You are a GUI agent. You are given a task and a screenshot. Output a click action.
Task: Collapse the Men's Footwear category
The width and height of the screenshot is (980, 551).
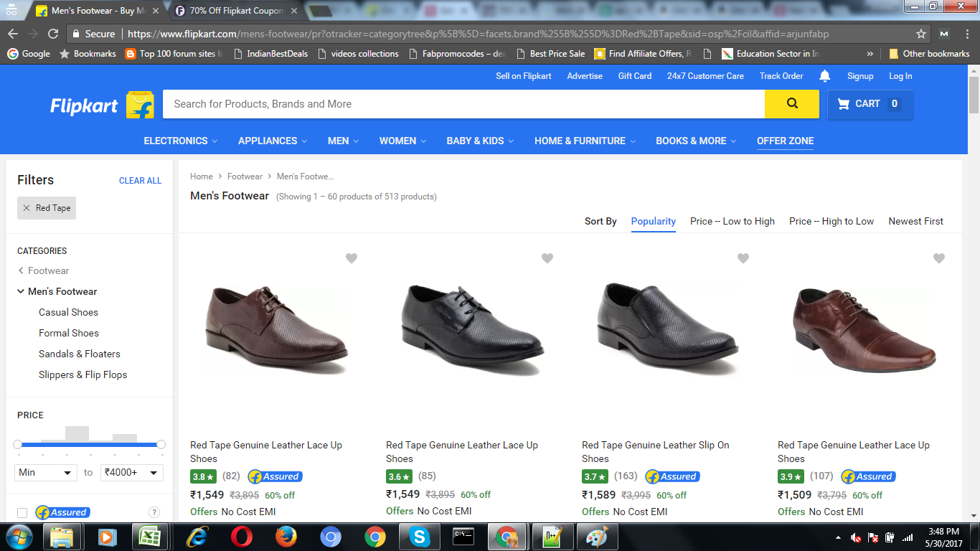point(21,291)
